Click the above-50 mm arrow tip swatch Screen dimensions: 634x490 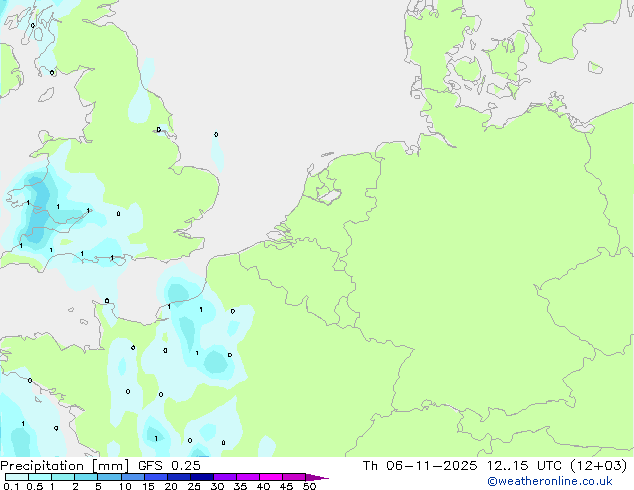(317, 477)
